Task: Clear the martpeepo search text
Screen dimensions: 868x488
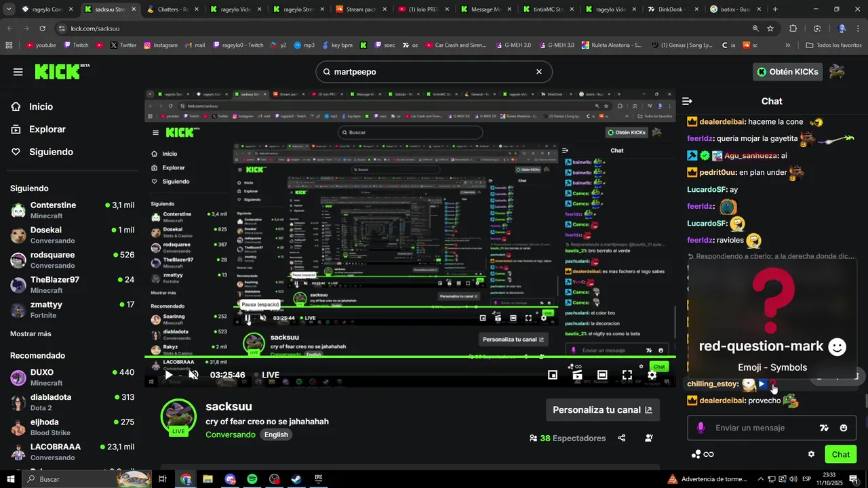Action: tap(539, 72)
